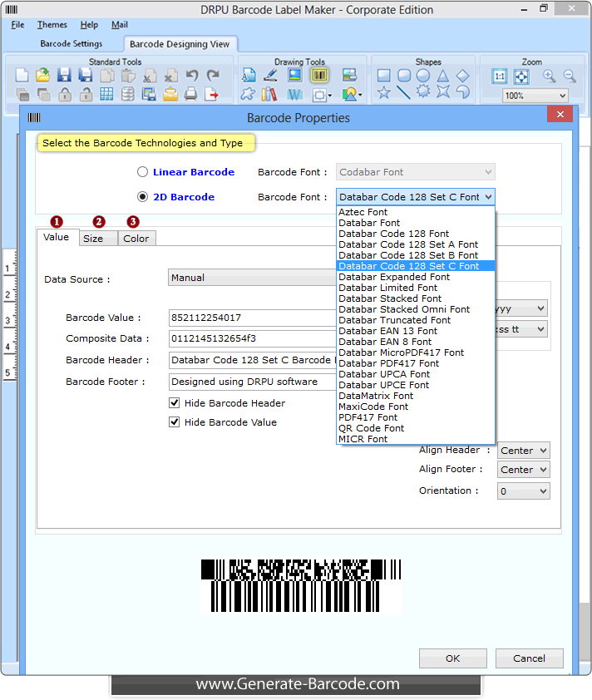This screenshot has width=592, height=700.
Task: Choose QR Code Font from the list
Action: 371,428
